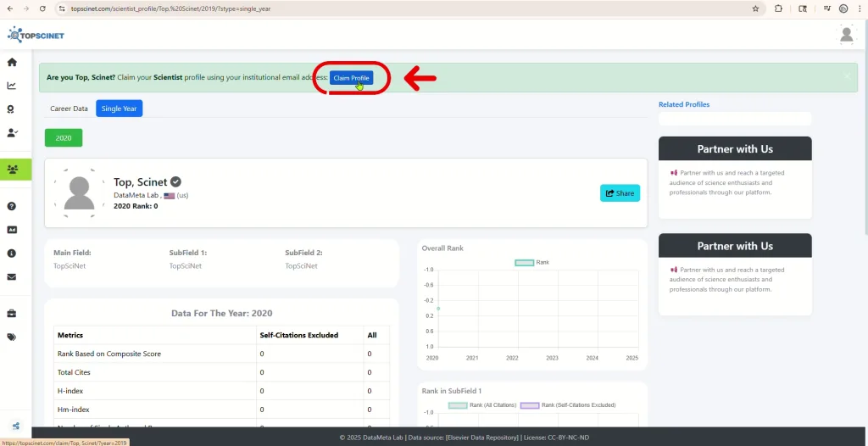Image resolution: width=868 pixels, height=446 pixels.
Task: Open the briefcase sidebar icon
Action: tap(12, 314)
